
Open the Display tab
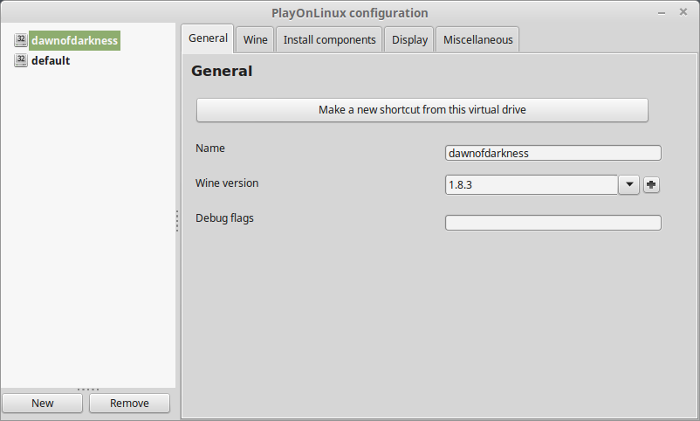point(409,40)
